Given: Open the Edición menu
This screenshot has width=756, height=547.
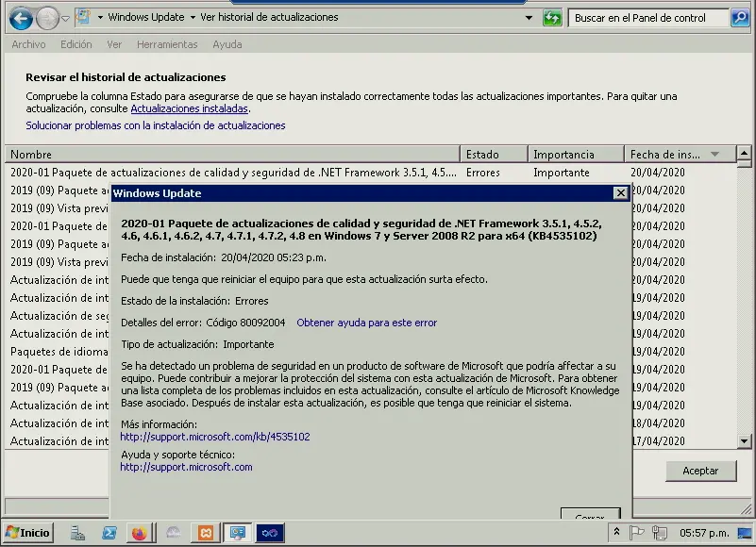Looking at the screenshot, I should click(x=76, y=44).
